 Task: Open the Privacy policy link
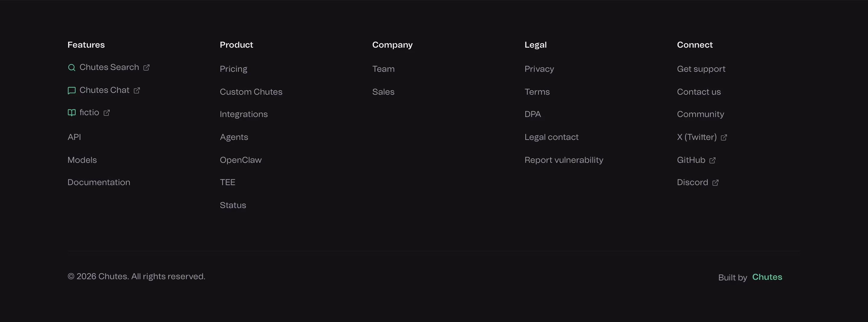click(x=539, y=69)
